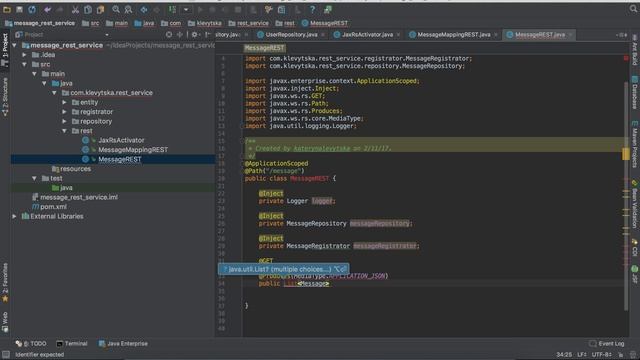Click the Help question mark icon
The width and height of the screenshot is (640, 360).
[312, 9]
